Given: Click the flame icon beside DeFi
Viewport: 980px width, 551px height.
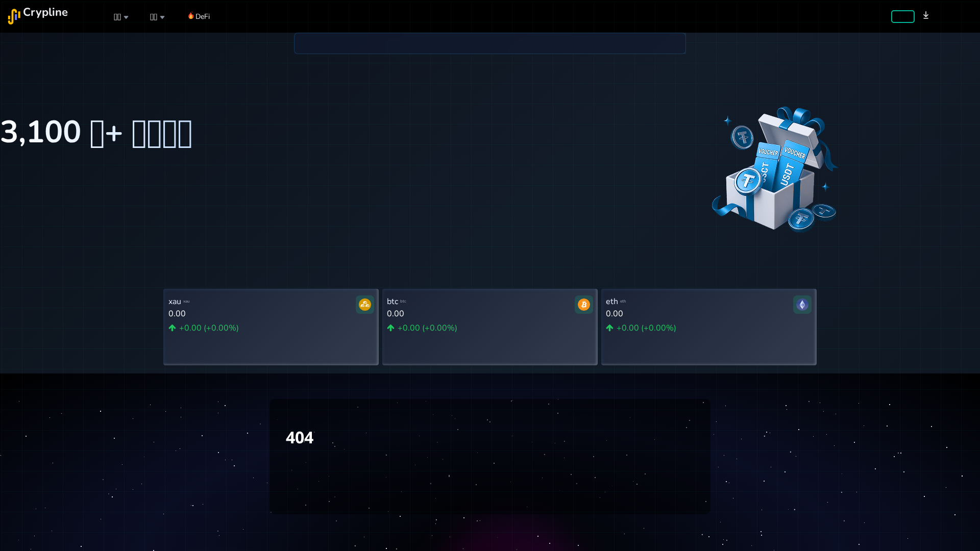Looking at the screenshot, I should click(x=191, y=16).
